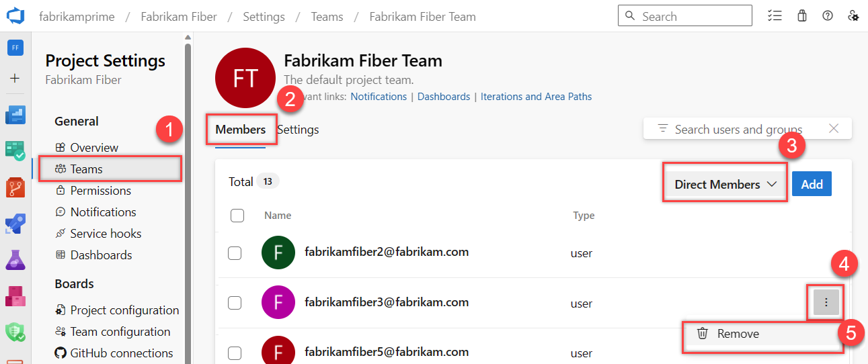Open Repos hub icon in left rail
Viewport: 868px width, 364px height.
pyautogui.click(x=15, y=187)
